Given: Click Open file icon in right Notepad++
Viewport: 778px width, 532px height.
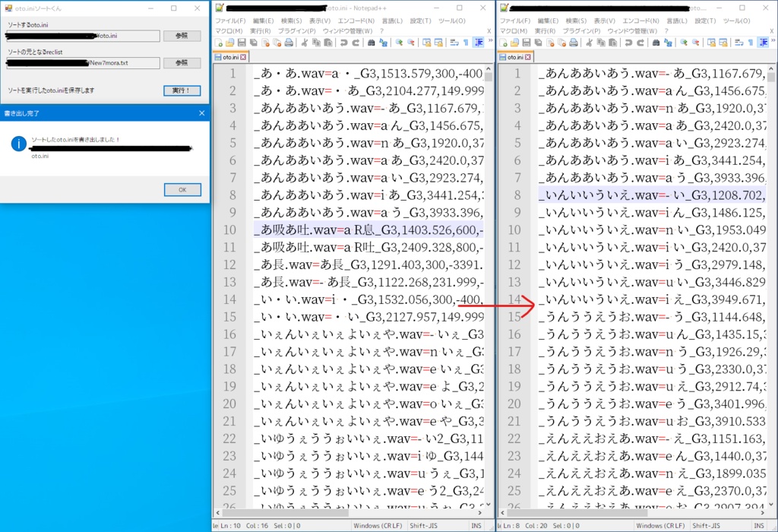Looking at the screenshot, I should (x=514, y=43).
